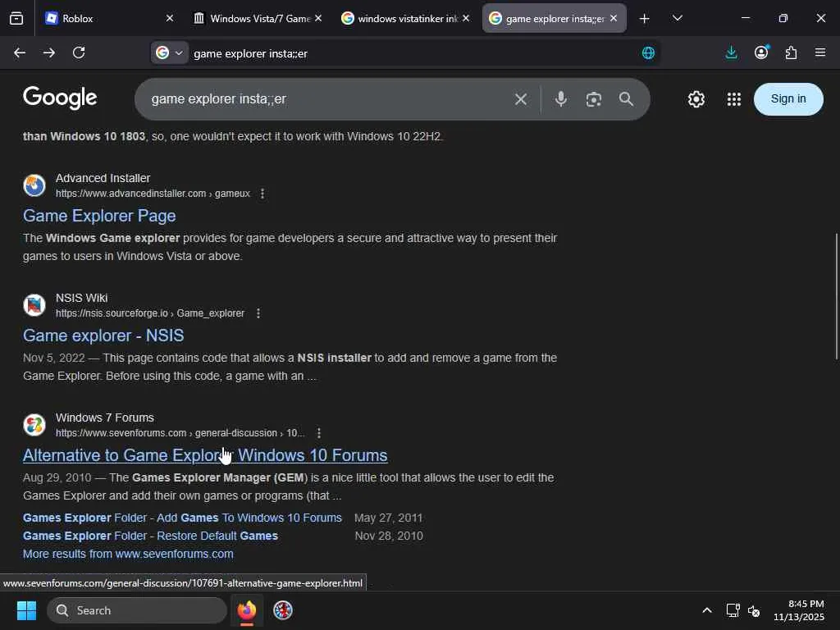Open the Google apps grid
Image resolution: width=840 pixels, height=630 pixels.
(734, 99)
